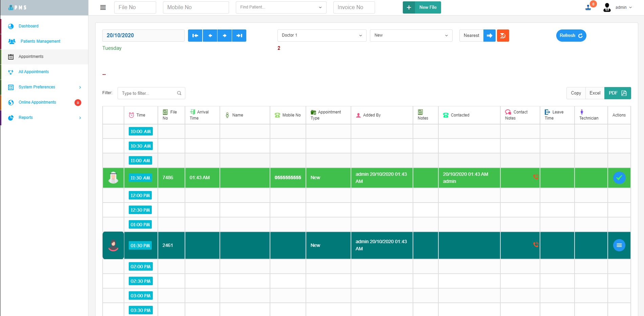Click the orange clear button beside Nearest
Screen dimensions: 644x316
503,36
